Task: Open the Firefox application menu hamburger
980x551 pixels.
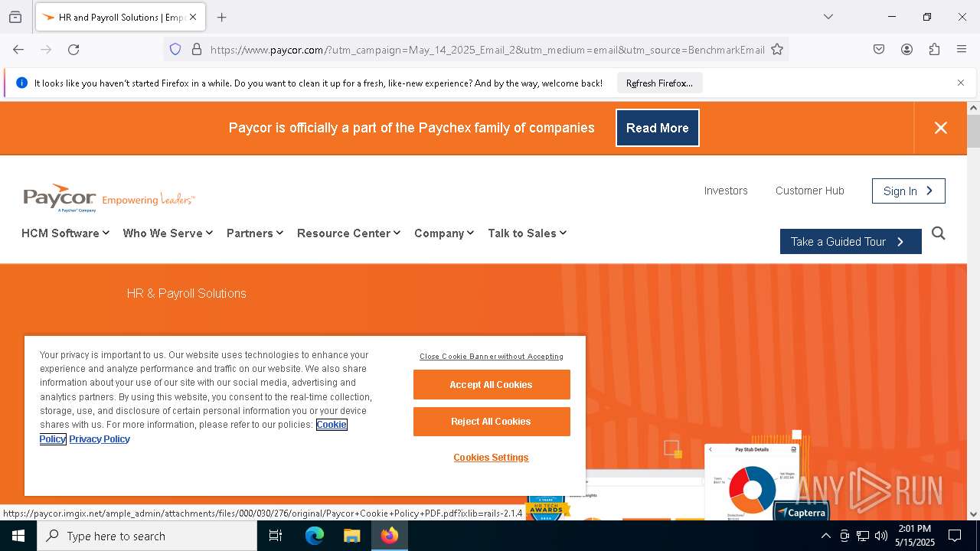Action: click(962, 49)
